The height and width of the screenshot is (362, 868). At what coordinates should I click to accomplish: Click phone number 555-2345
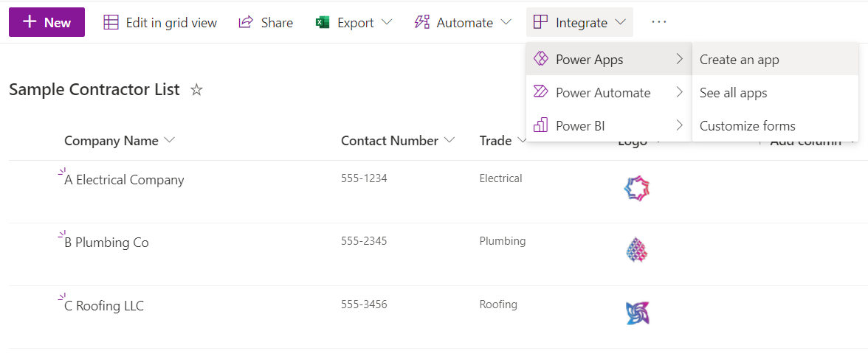pyautogui.click(x=364, y=241)
